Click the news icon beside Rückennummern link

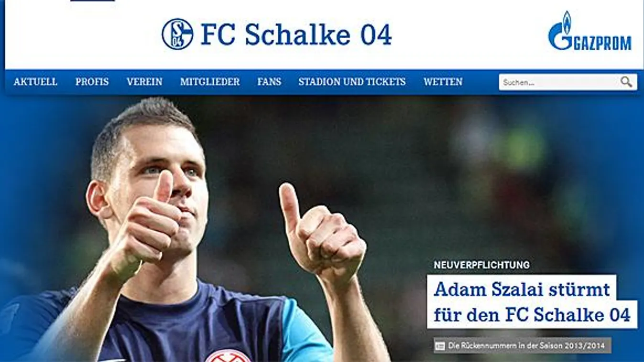(x=440, y=346)
